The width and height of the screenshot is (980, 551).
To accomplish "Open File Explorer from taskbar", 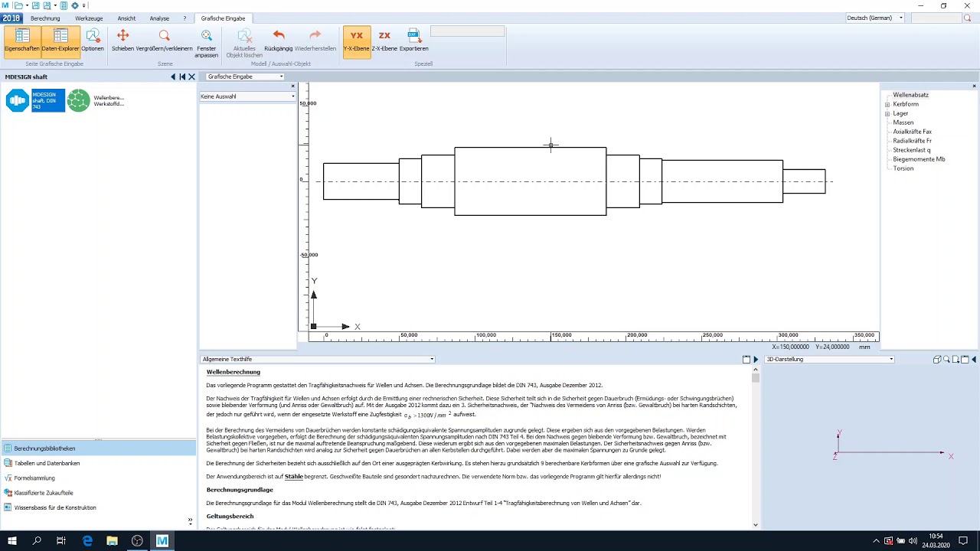I will coord(113,541).
